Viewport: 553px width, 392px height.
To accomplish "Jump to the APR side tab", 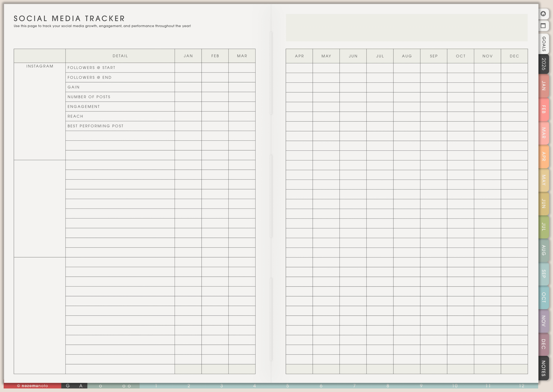I will [543, 156].
